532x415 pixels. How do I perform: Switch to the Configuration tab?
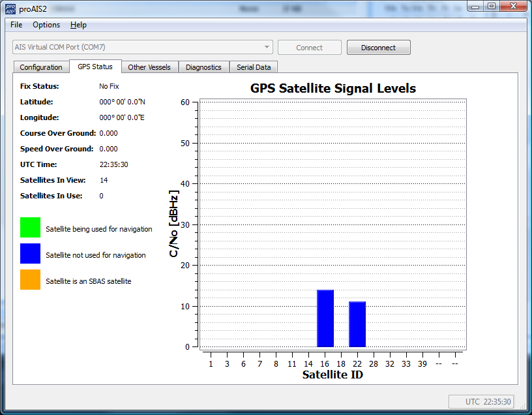pyautogui.click(x=40, y=67)
